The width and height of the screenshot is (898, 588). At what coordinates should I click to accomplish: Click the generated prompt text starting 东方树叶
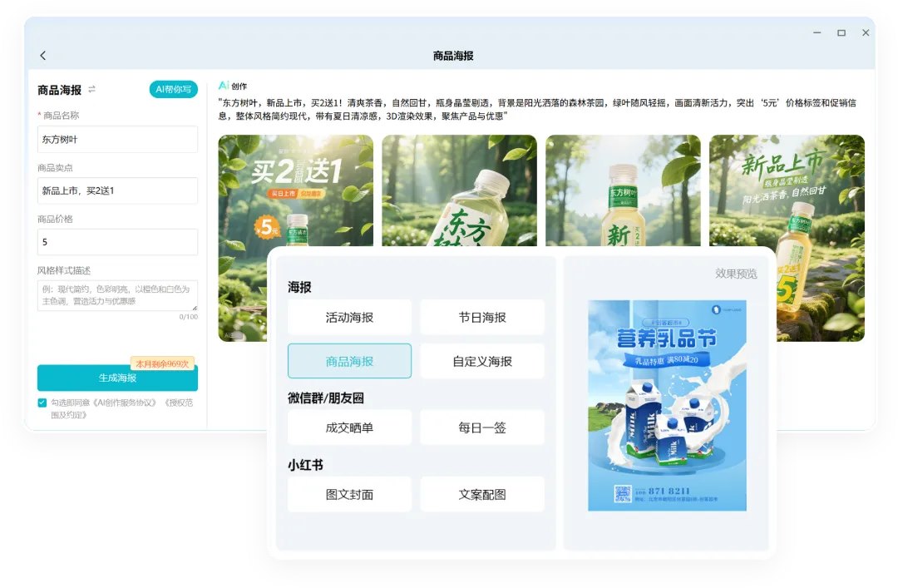[x=537, y=110]
